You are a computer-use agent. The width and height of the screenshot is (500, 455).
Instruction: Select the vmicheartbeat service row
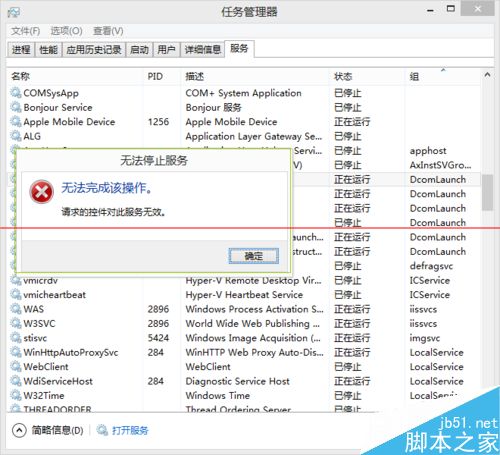(x=243, y=294)
